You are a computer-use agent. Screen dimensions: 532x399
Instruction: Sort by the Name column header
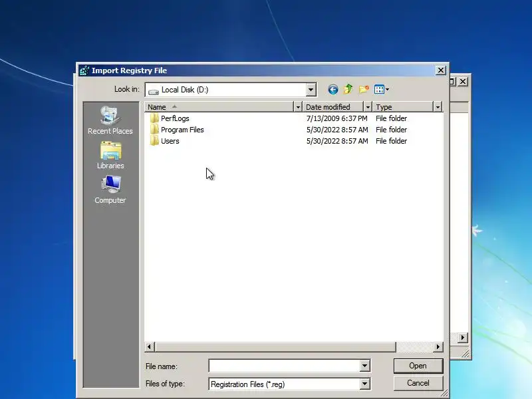[x=219, y=107]
